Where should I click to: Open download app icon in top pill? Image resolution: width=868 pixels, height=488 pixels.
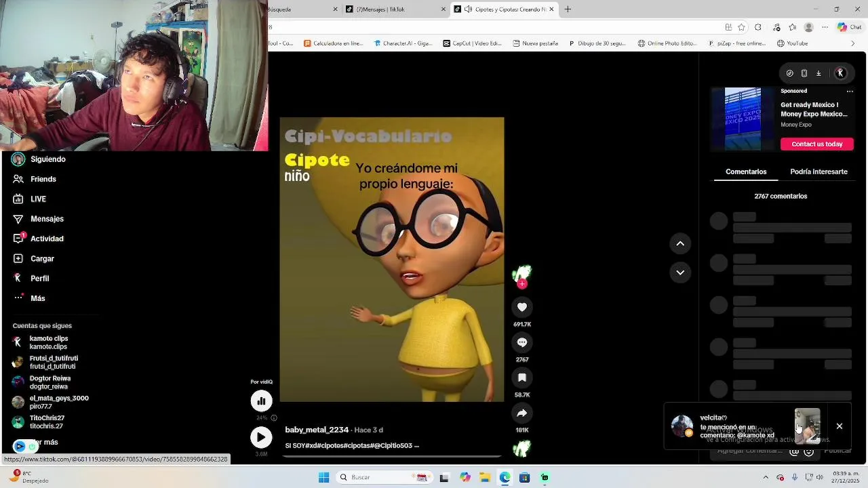(x=818, y=73)
